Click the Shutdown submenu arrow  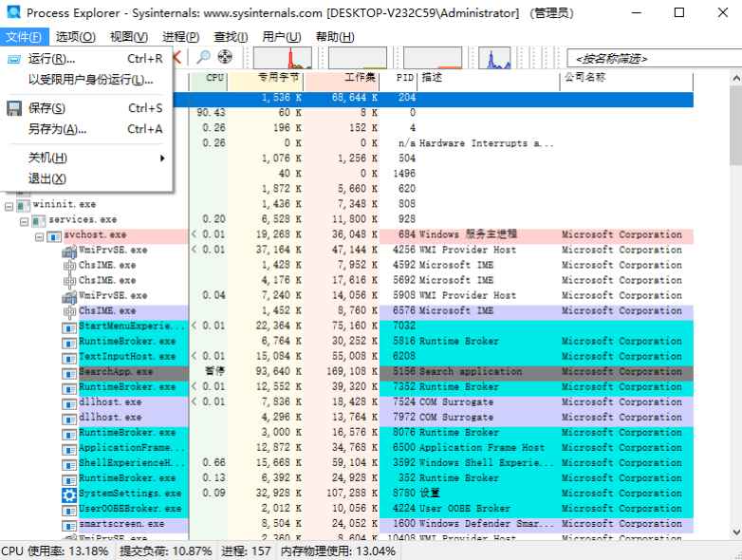tap(162, 159)
